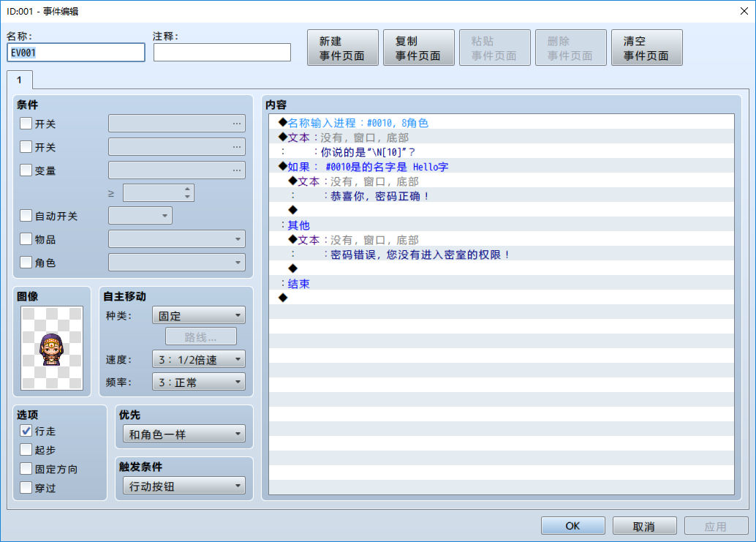The width and height of the screenshot is (756, 542).
Task: Click the 粘贴事件页面 button
Action: tap(495, 48)
